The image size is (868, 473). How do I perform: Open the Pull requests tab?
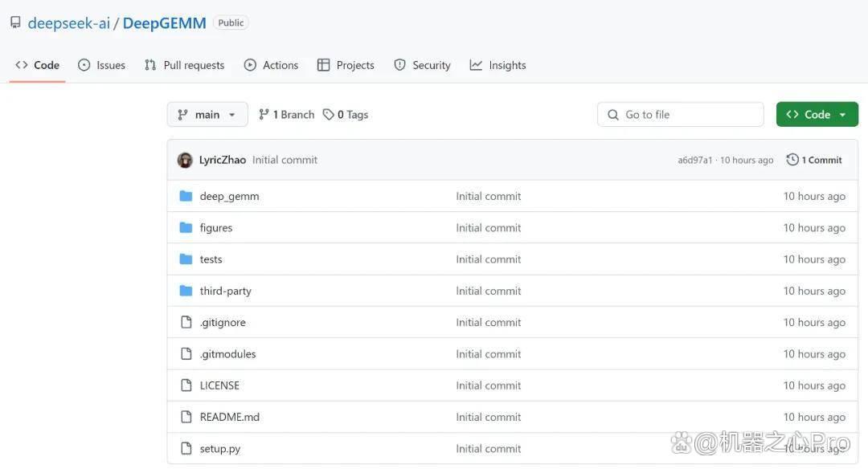(184, 65)
